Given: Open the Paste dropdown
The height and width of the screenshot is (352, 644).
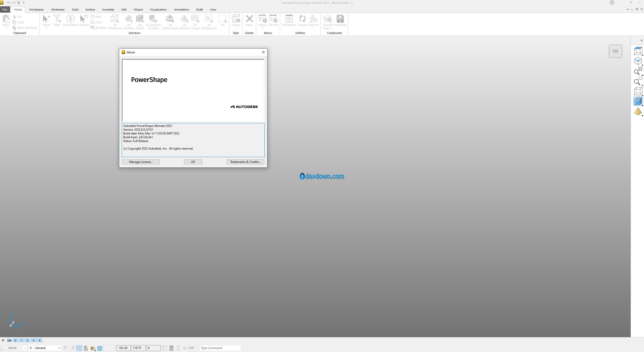Looking at the screenshot, I should click(x=6, y=28).
